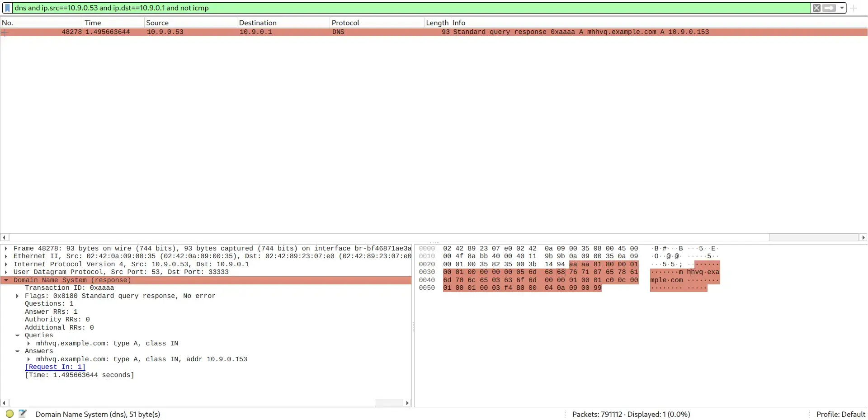Click the Profile: Default status entry
This screenshot has width=868, height=420.
click(x=840, y=414)
